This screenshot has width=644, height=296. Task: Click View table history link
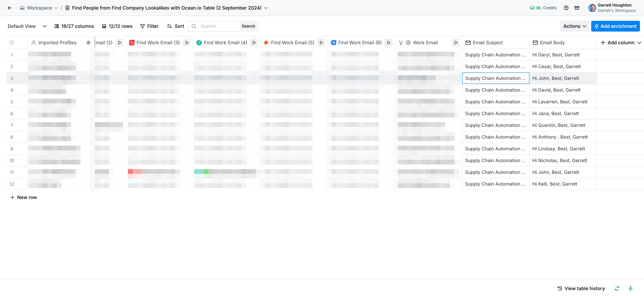[581, 288]
